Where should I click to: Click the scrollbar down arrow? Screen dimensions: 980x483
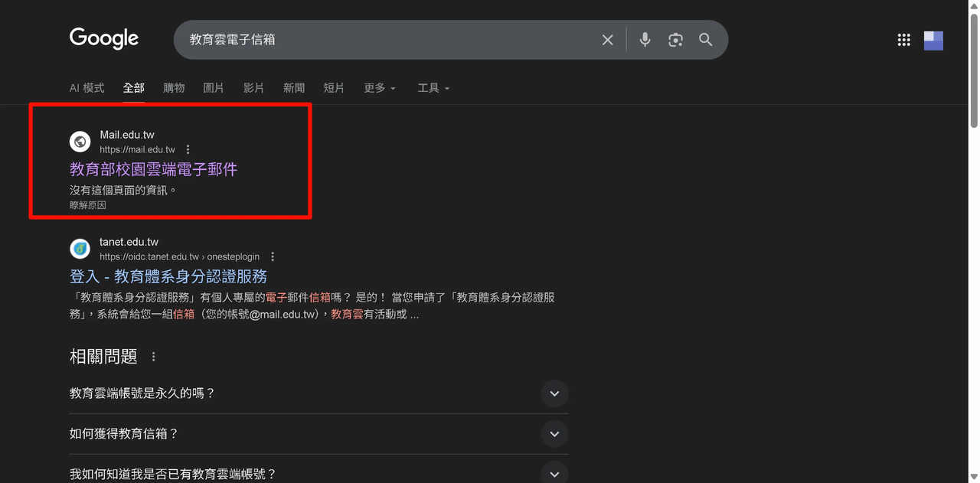click(974, 478)
